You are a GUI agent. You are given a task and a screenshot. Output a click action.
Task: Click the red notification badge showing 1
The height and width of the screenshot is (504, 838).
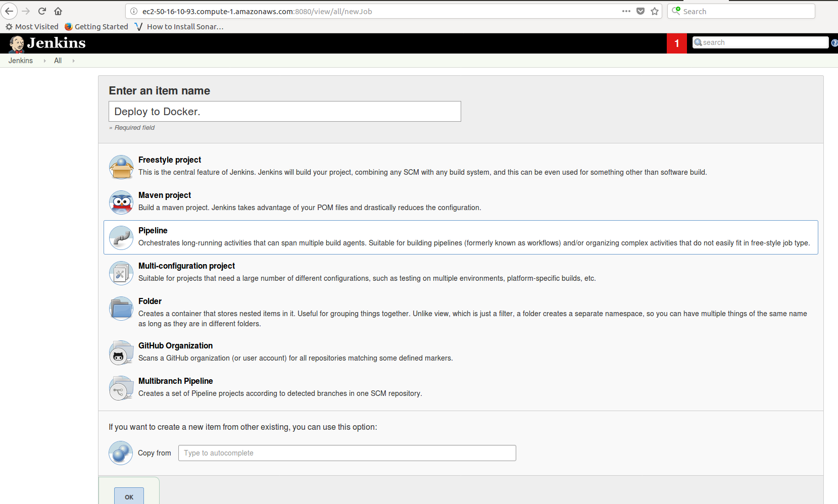coord(677,43)
